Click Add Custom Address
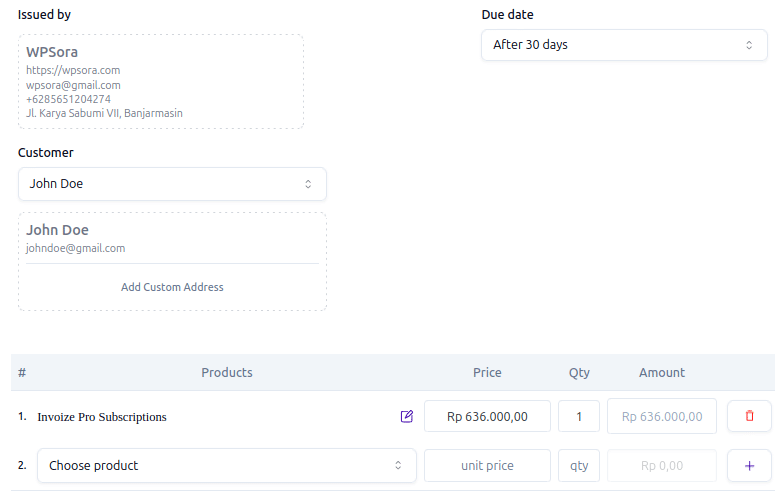 [x=172, y=287]
